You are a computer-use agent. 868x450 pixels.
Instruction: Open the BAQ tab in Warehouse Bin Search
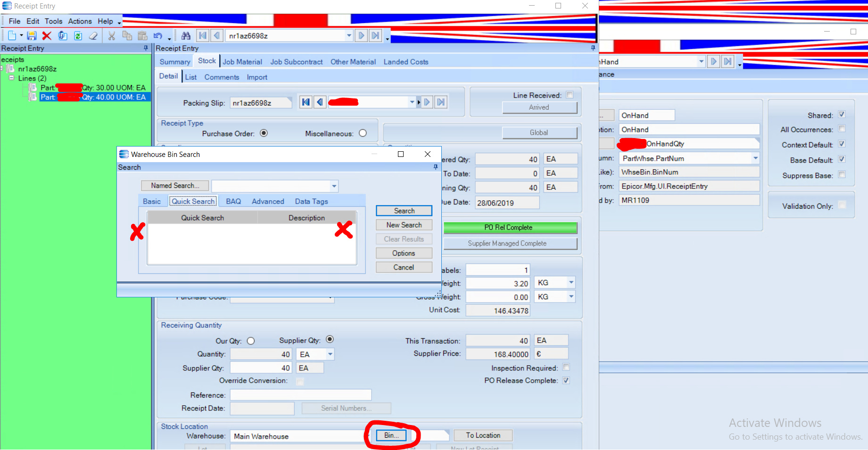click(233, 201)
